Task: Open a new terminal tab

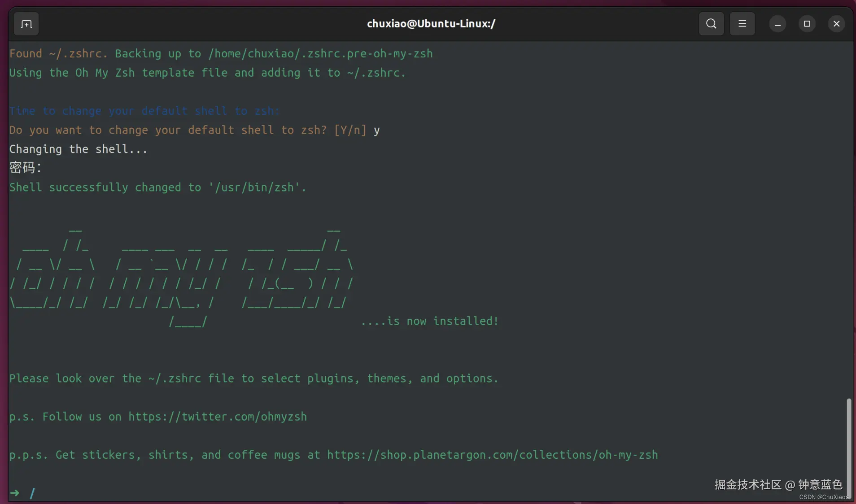Action: (x=26, y=24)
